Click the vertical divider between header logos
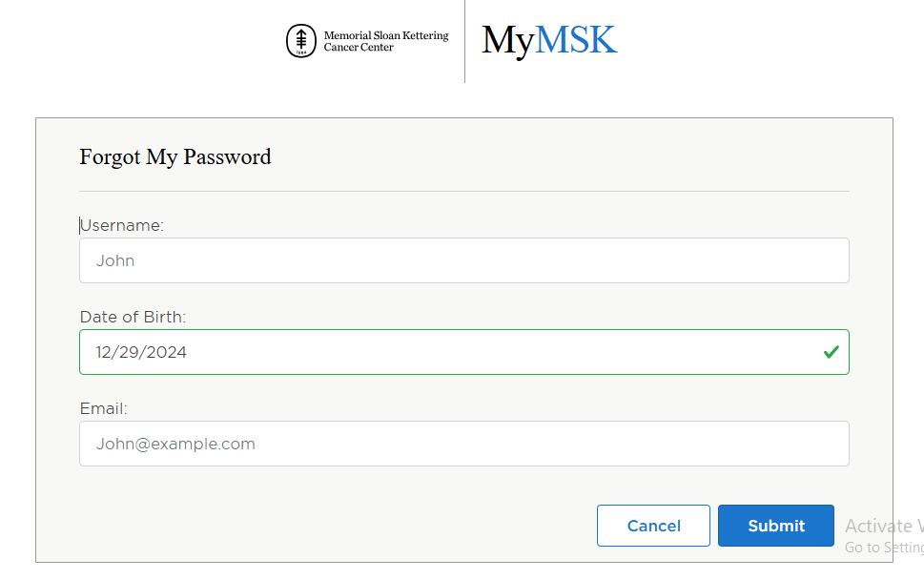This screenshot has height=580, width=924. pos(464,41)
